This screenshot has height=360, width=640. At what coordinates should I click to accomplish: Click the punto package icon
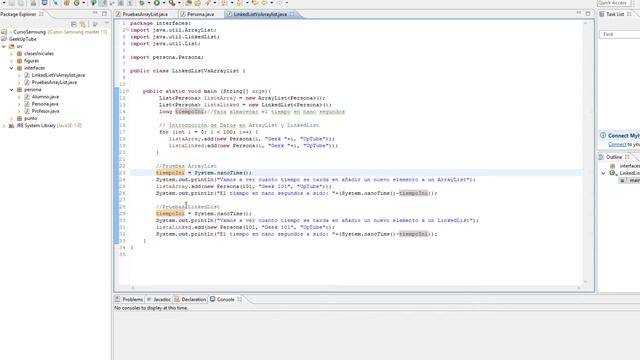coord(19,118)
